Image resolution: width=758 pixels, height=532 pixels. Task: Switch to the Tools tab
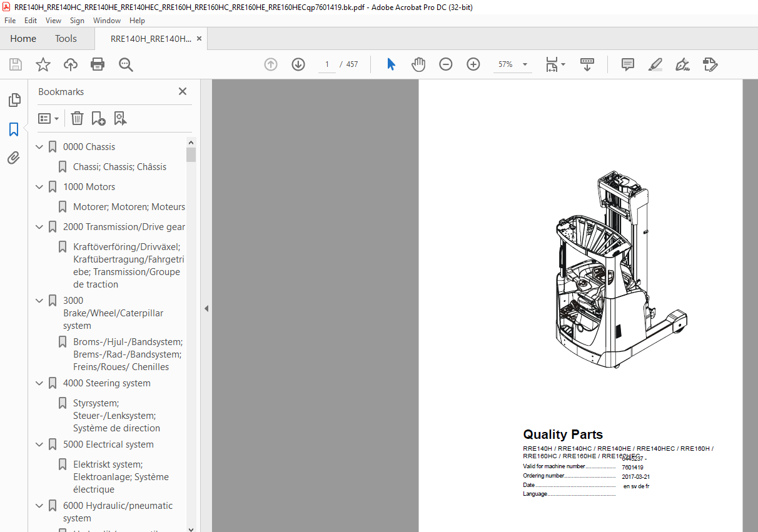[66, 39]
